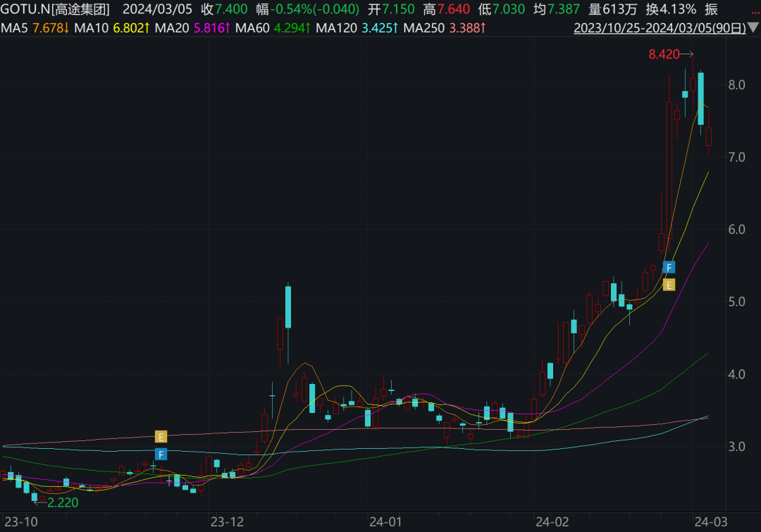The image size is (761, 532).
Task: Click the 24-01 date axis label
Action: pos(385,522)
